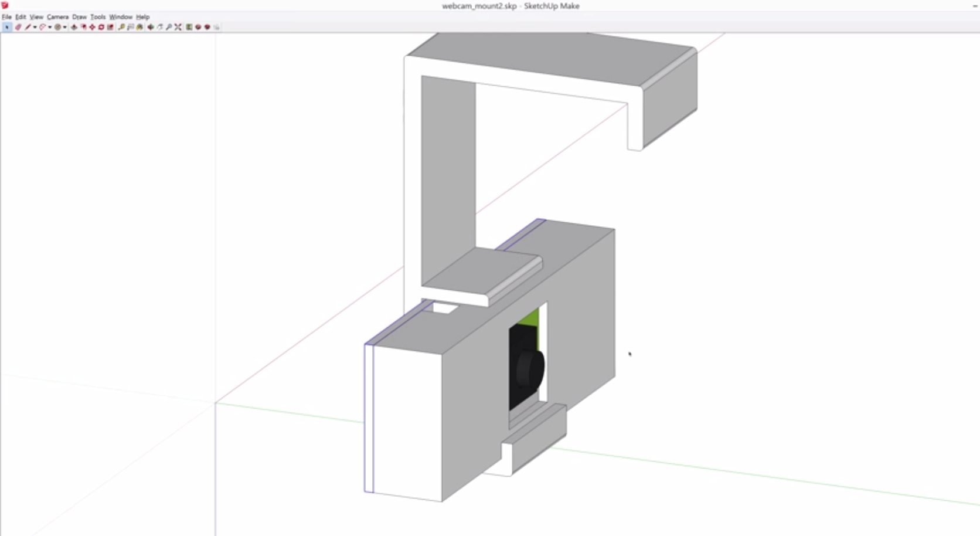Select the Rotate tool
This screenshot has width=980, height=536.
(101, 27)
